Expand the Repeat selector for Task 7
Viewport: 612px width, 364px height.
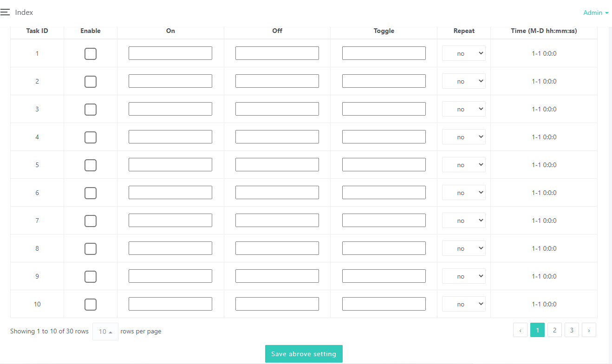click(463, 221)
